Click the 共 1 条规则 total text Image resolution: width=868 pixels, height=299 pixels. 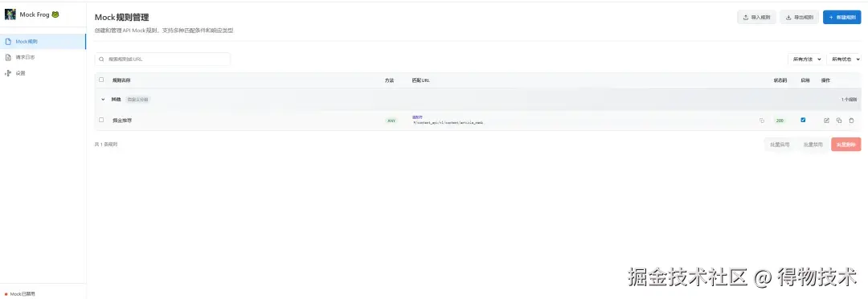point(106,145)
